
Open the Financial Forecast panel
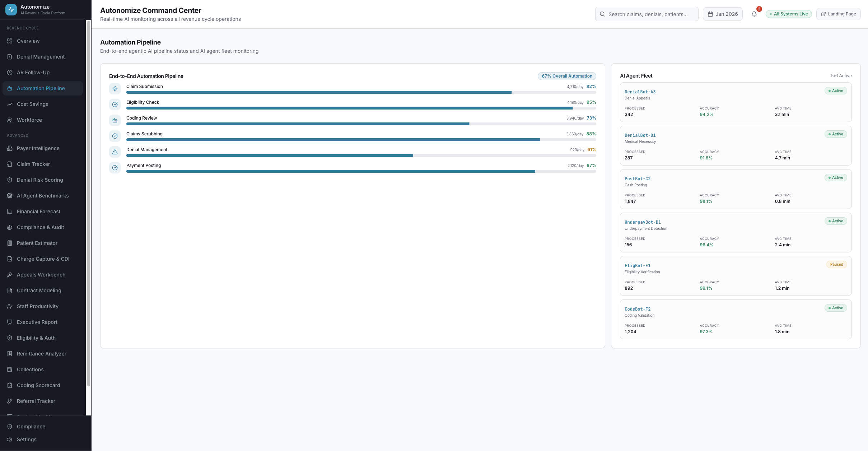point(38,211)
